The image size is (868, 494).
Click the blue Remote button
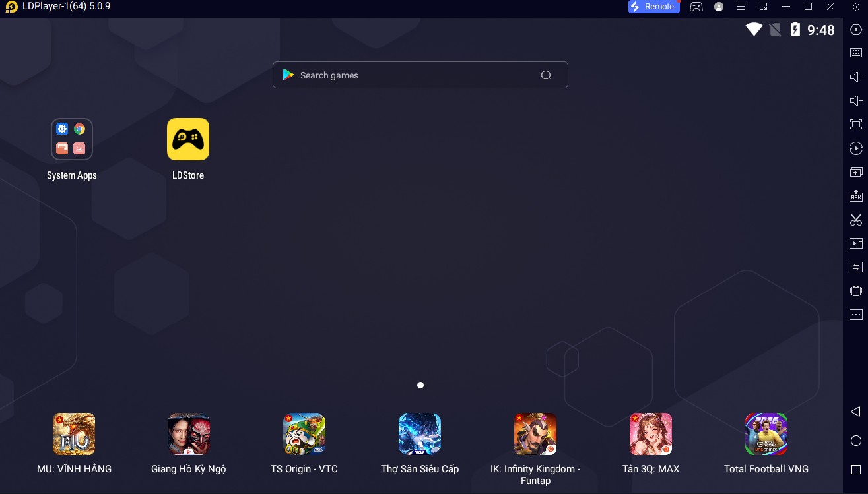[653, 7]
